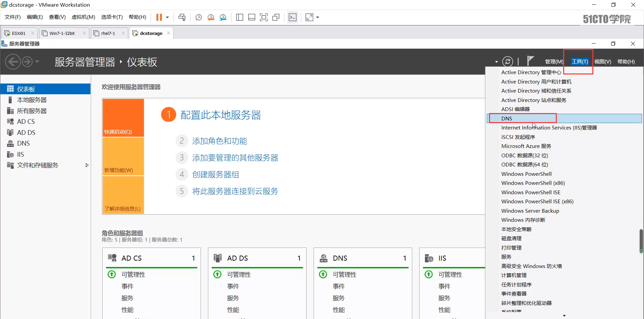
Task: Open the 虚拟机(M) menu
Action: (x=84, y=17)
